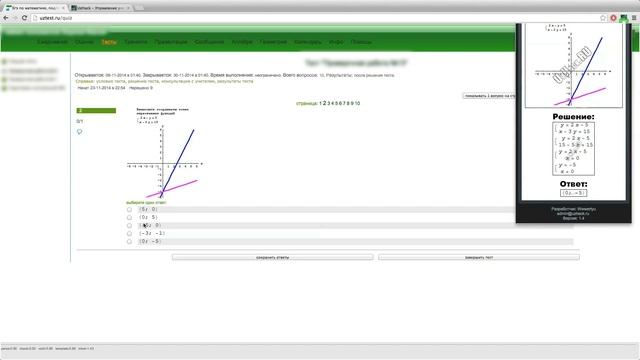
Task: Switch to the Uzhack tab
Action: [99, 8]
